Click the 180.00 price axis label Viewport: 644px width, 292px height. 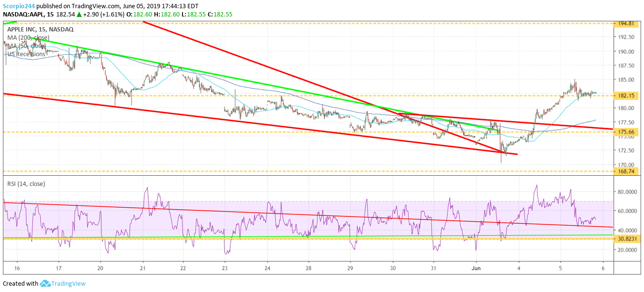pyautogui.click(x=627, y=108)
